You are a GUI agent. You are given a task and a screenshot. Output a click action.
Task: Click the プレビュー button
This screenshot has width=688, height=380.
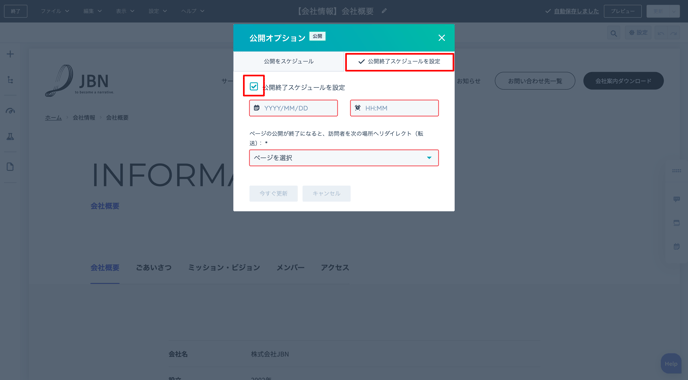[623, 11]
